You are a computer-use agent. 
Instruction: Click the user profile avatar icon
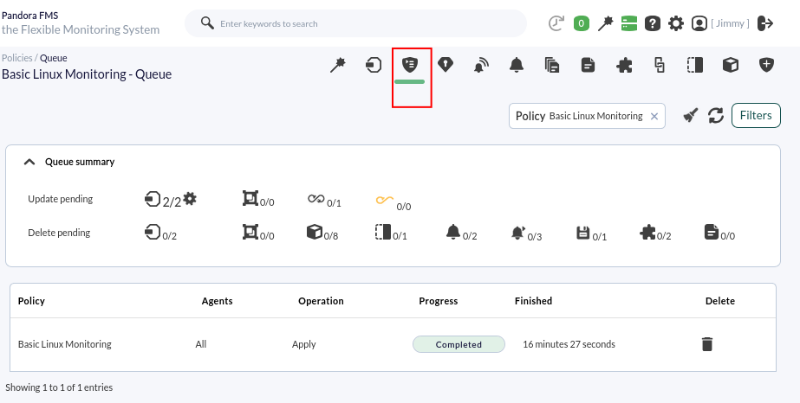[x=699, y=23]
